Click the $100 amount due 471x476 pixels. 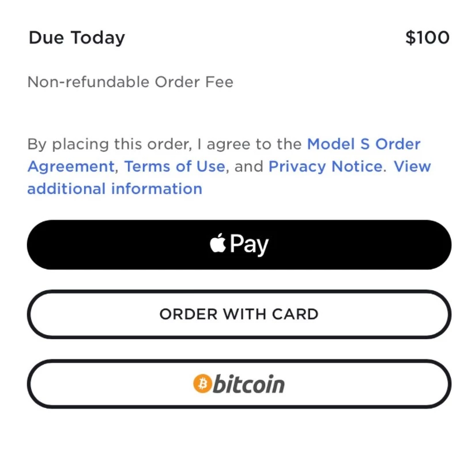point(427,38)
